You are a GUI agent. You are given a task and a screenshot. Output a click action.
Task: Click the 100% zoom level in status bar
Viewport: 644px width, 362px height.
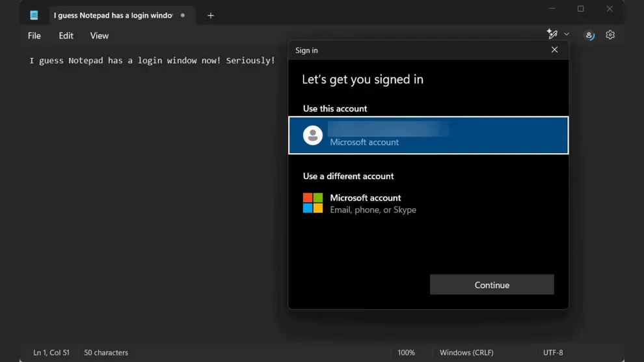406,352
